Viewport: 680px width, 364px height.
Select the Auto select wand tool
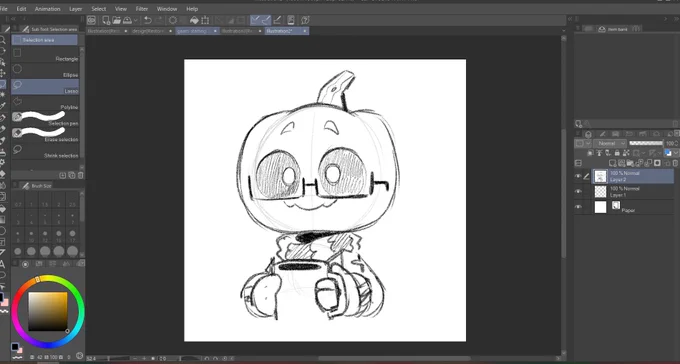(3, 95)
